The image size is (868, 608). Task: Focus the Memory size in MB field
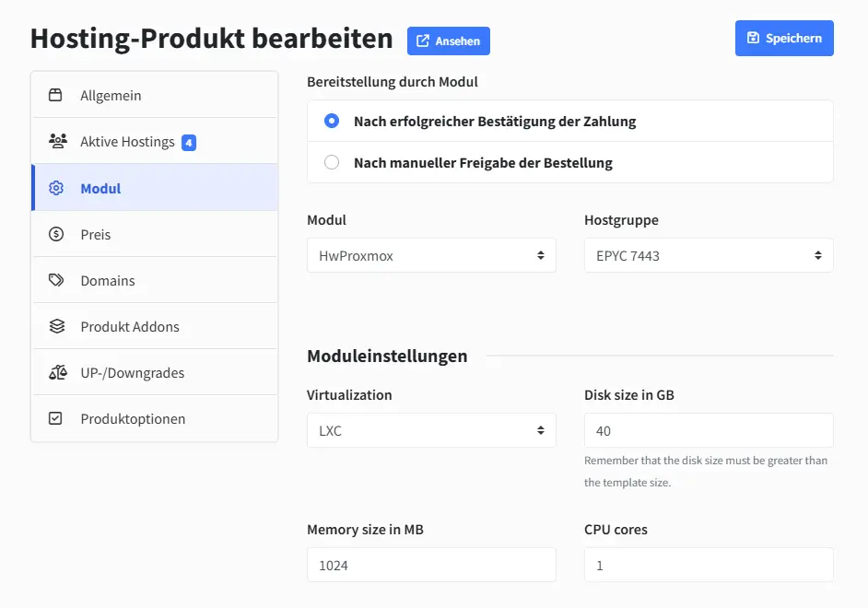point(431,565)
